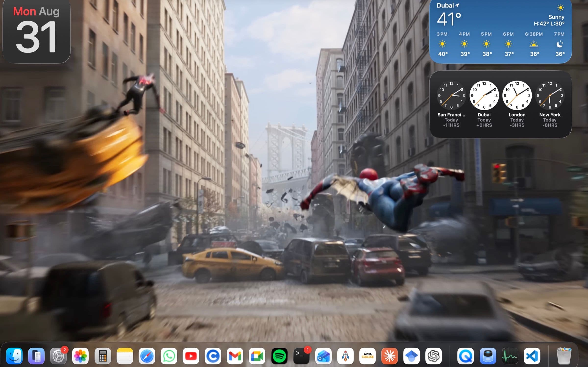Open Finder from the dock

[14, 356]
